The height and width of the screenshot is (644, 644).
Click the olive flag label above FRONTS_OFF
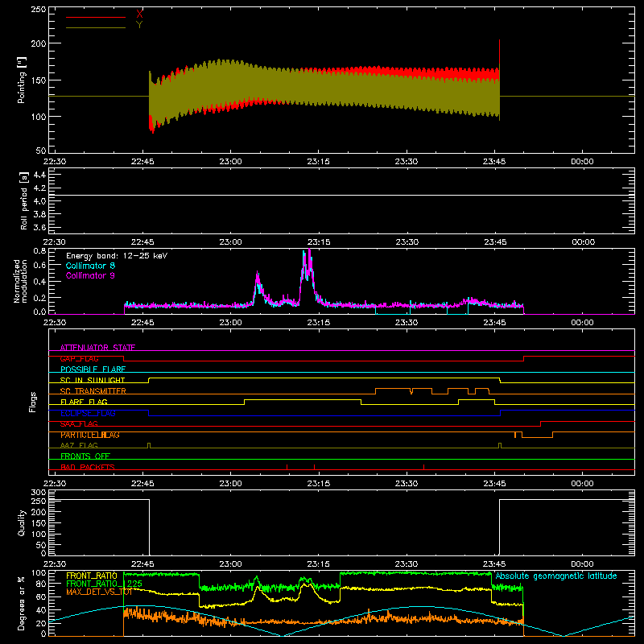tap(79, 445)
